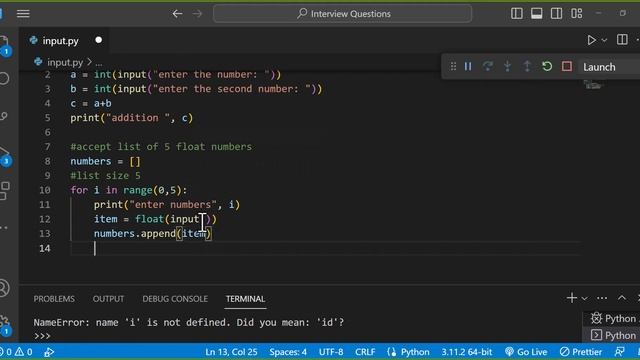640x360 pixels.
Task: Step into in debug toolbar
Action: [507, 67]
